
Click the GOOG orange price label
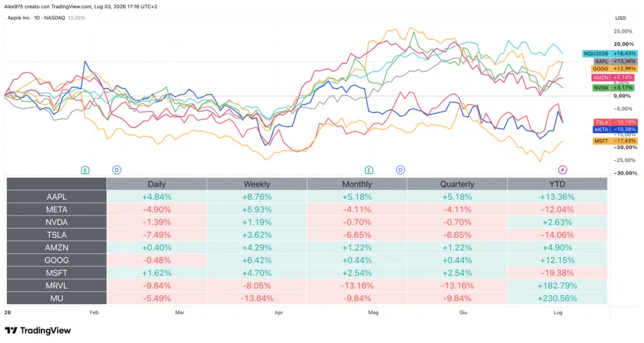pos(614,68)
